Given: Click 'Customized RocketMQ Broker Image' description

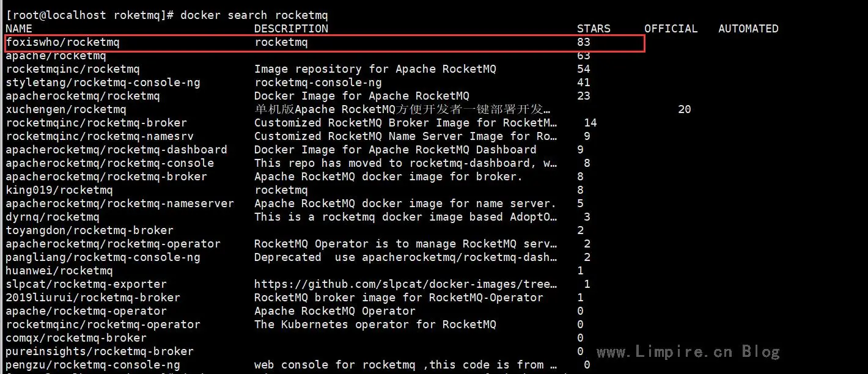Looking at the screenshot, I should [x=406, y=123].
